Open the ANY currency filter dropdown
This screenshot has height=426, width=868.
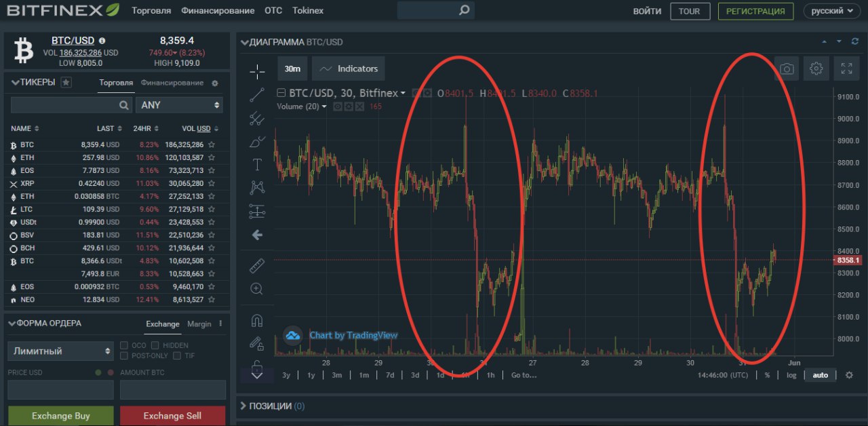pos(179,105)
